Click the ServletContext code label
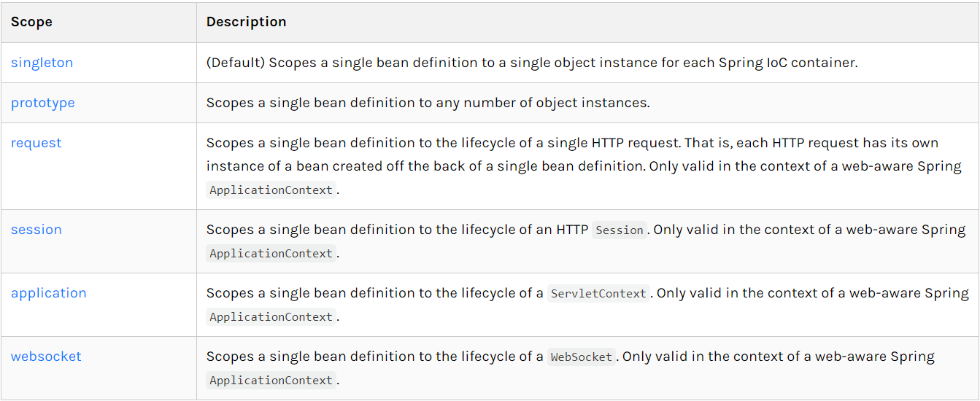The width and height of the screenshot is (980, 401). (x=598, y=294)
